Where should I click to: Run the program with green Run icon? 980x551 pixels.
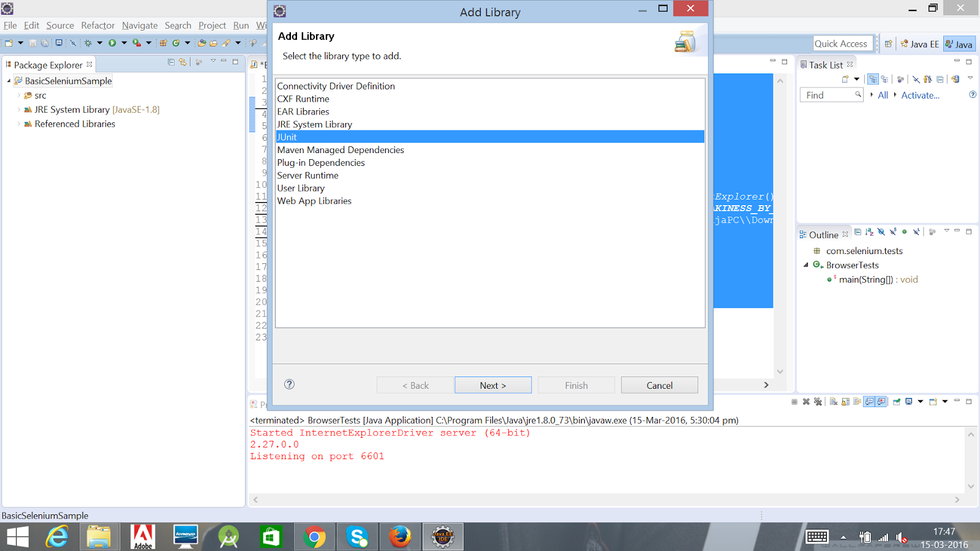click(112, 43)
